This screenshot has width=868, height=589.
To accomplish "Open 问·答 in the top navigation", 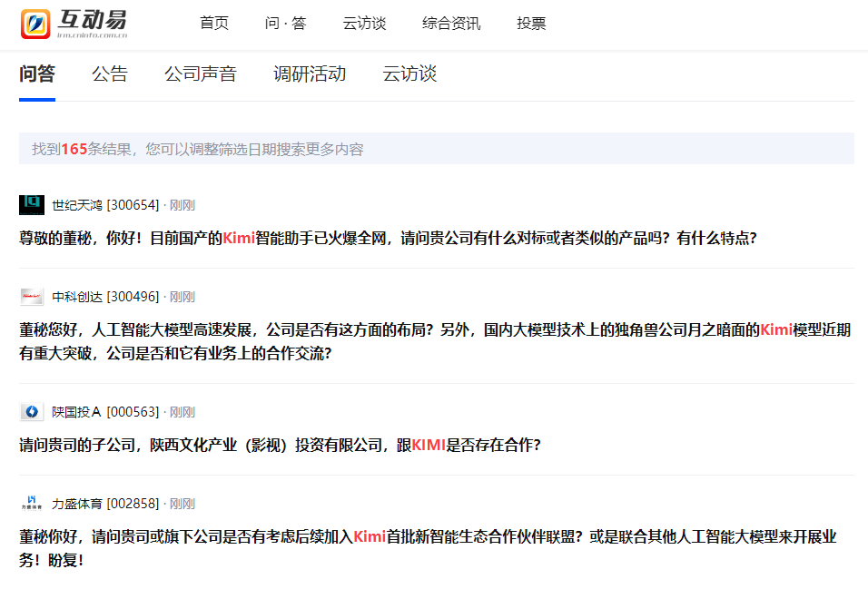I will click(285, 24).
